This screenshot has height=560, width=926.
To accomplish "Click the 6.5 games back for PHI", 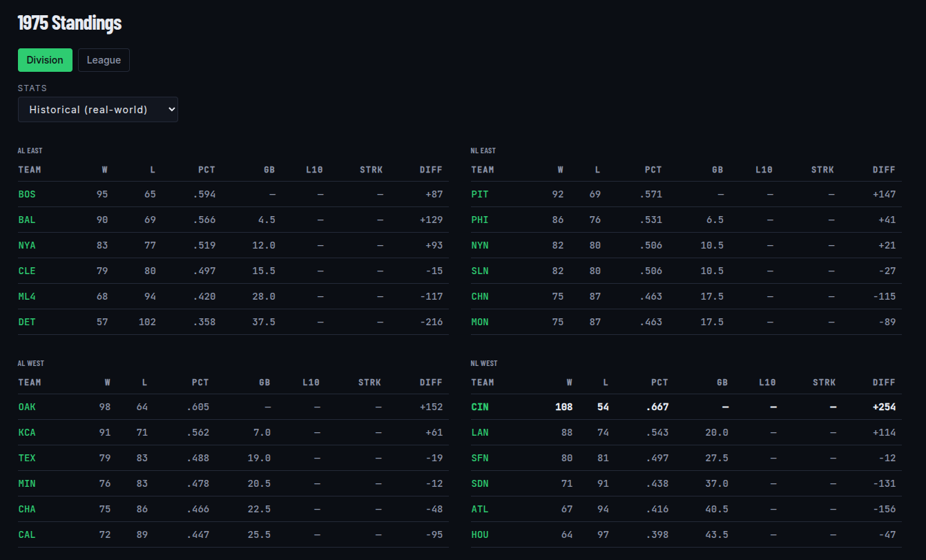I will point(715,220).
